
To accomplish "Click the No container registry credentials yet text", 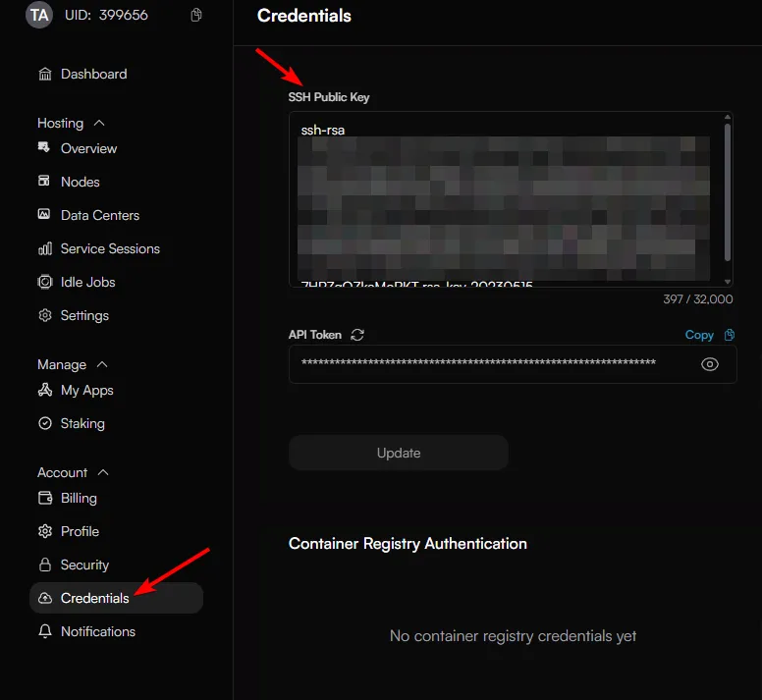I will tap(513, 635).
